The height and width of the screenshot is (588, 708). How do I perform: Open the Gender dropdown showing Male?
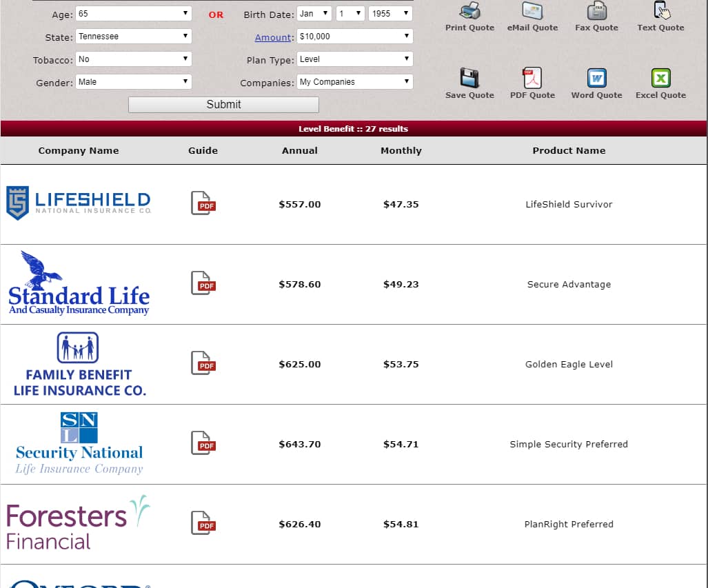[x=134, y=82]
